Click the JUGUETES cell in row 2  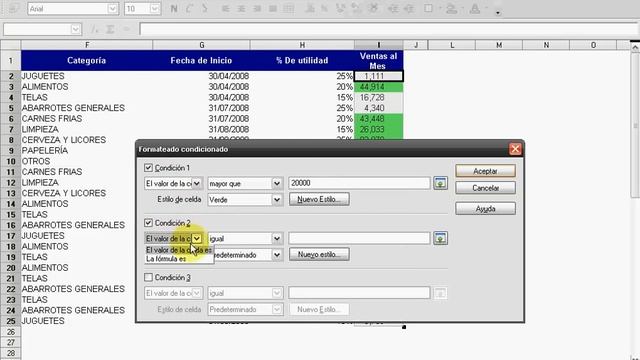87,76
